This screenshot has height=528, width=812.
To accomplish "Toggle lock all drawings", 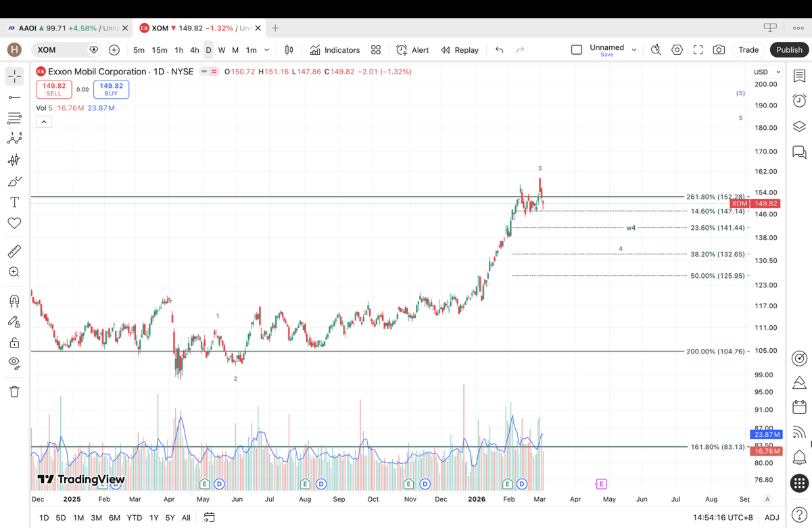I will [x=14, y=343].
